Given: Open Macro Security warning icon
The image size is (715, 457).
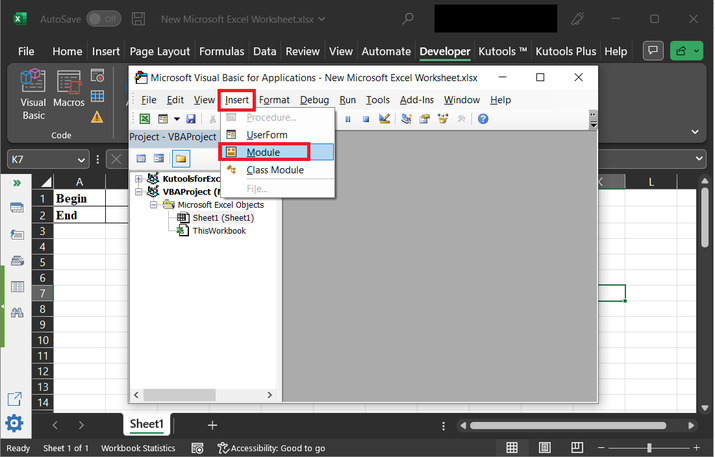Looking at the screenshot, I should [97, 117].
